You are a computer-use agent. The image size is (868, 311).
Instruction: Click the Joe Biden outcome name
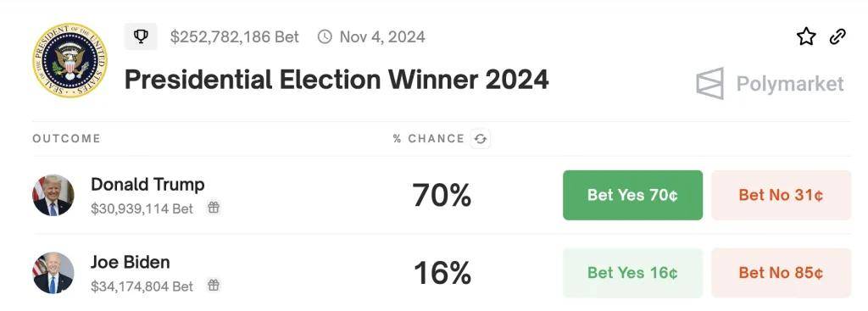[x=130, y=262]
